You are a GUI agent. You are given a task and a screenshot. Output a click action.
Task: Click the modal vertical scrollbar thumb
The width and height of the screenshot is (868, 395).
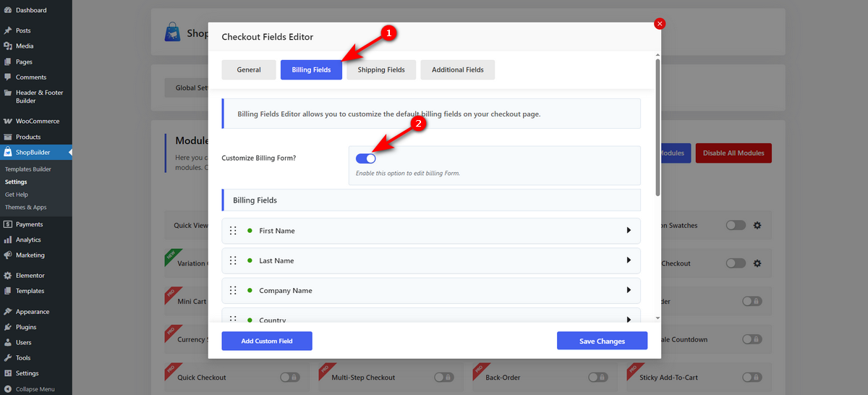click(658, 127)
